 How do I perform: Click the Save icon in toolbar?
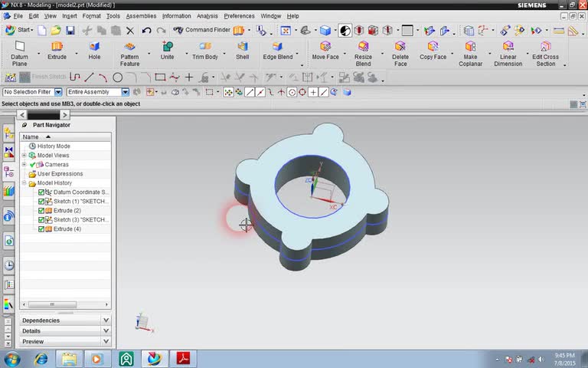(70, 31)
